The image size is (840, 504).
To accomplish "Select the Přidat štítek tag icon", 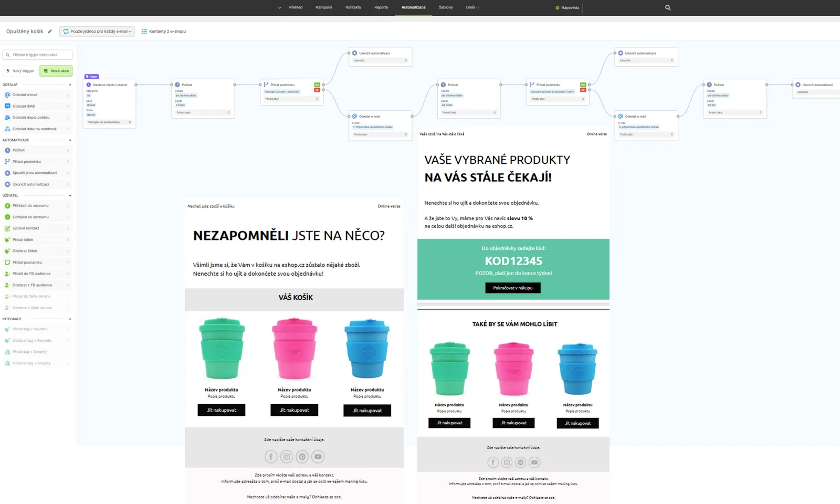I will point(7,240).
